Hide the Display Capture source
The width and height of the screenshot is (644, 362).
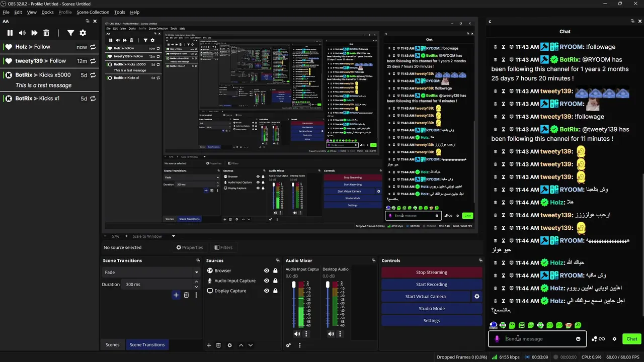[x=267, y=291]
